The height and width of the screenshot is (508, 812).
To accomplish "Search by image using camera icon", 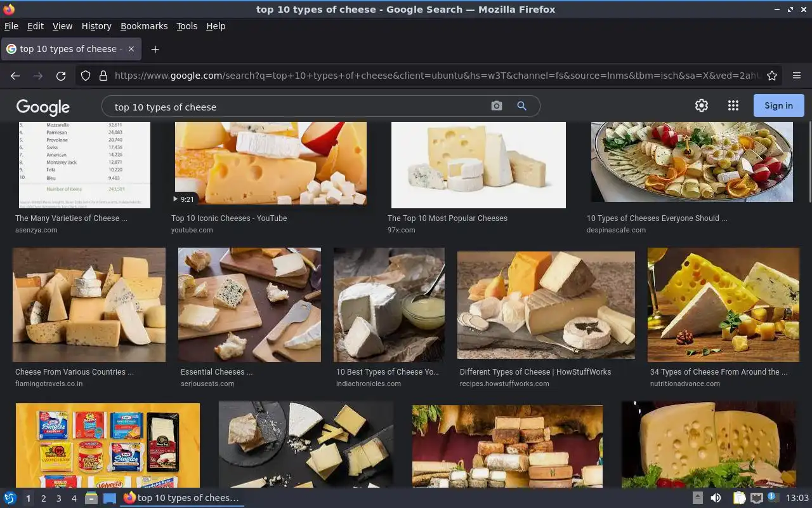I will [x=497, y=106].
